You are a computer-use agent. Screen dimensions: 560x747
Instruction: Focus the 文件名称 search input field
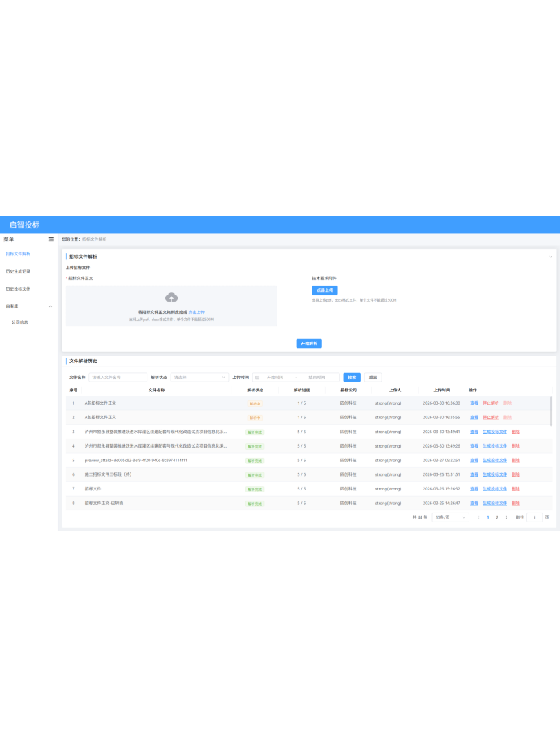(118, 378)
